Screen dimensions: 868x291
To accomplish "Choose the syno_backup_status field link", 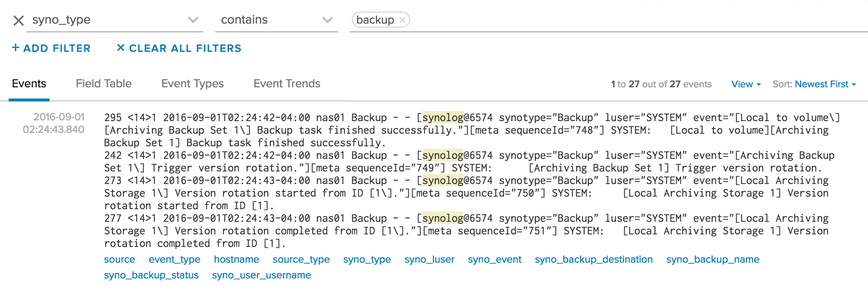I will [151, 275].
